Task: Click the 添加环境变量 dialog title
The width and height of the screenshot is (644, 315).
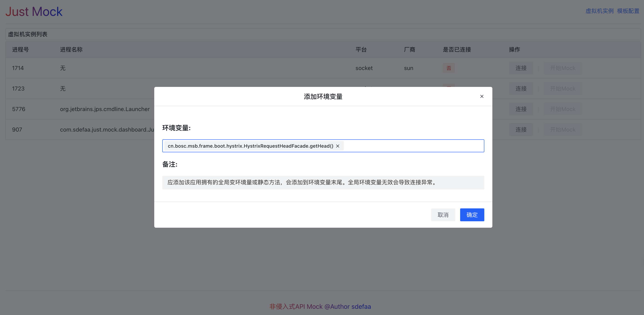Action: 323,96
